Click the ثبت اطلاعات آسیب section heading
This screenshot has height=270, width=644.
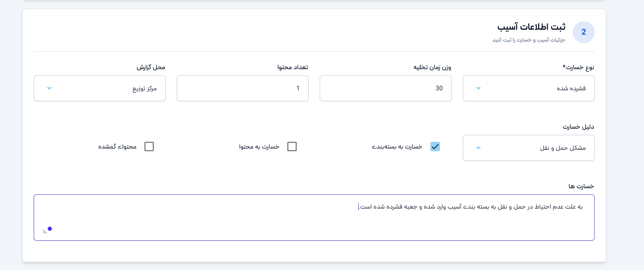click(531, 27)
